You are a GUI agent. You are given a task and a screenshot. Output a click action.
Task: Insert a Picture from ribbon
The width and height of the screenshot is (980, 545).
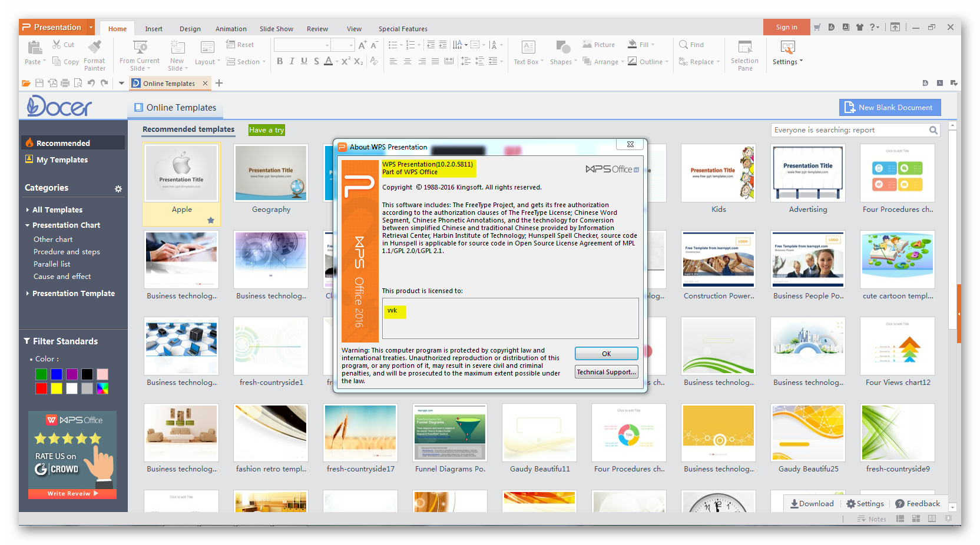(598, 44)
